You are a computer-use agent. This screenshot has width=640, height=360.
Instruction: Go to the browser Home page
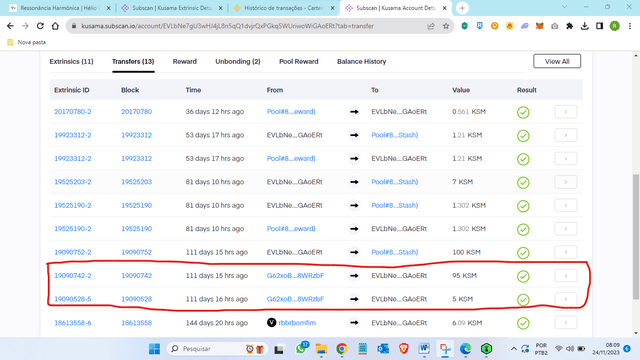click(55, 26)
